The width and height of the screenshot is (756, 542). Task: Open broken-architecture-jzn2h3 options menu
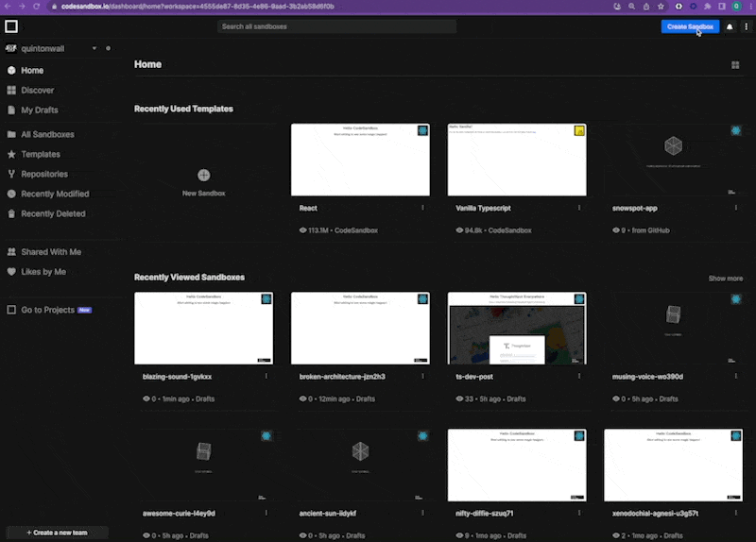point(422,376)
